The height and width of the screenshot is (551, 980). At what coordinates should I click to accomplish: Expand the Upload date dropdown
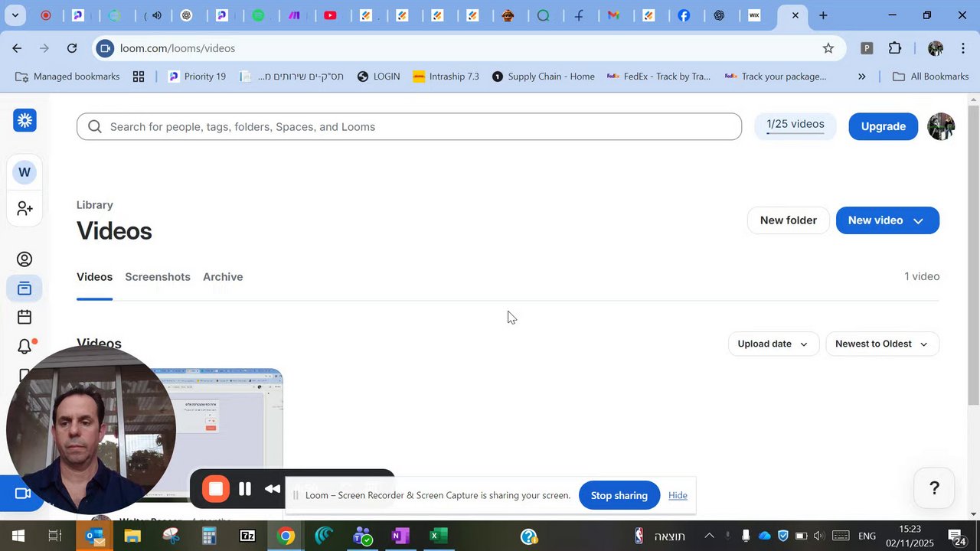tap(773, 344)
